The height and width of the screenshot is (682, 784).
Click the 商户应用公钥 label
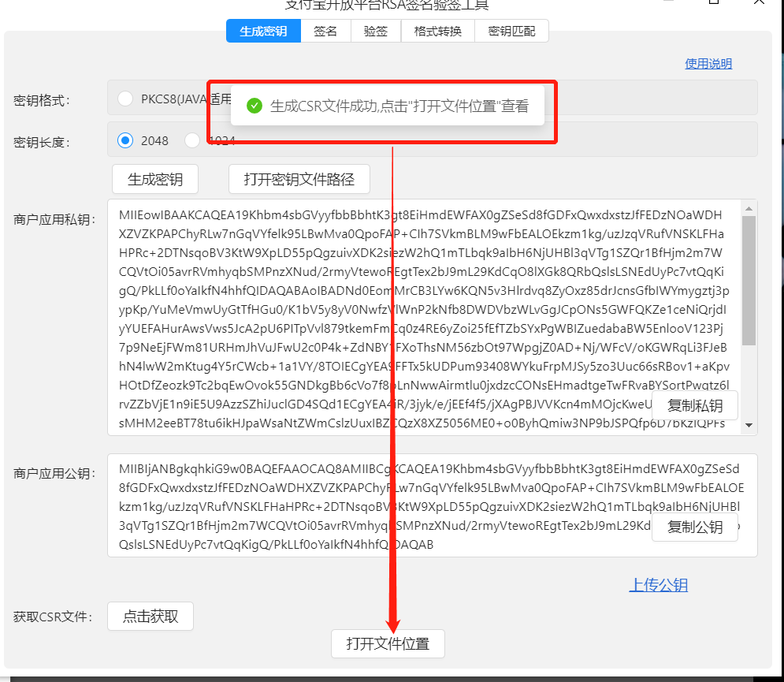tap(54, 473)
